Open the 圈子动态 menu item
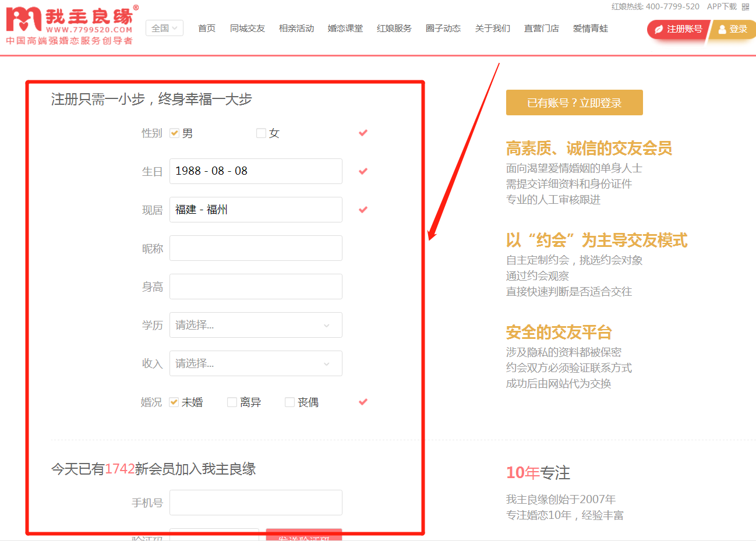The width and height of the screenshot is (756, 541). pos(443,28)
